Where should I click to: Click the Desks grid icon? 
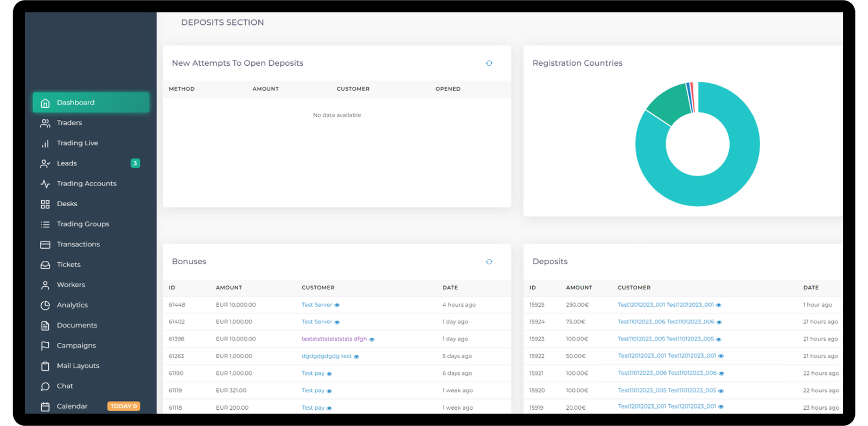point(45,204)
